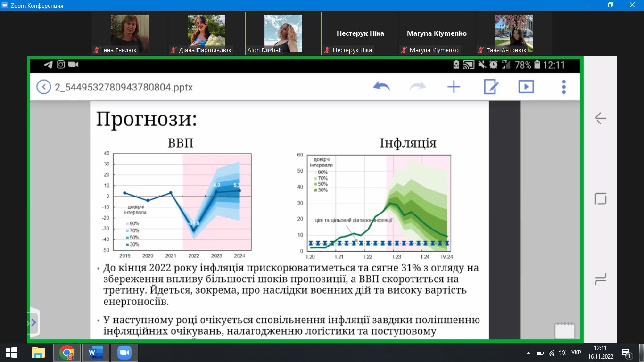
Task: Click the redo arrow in presentation toolbar
Action: (417, 87)
